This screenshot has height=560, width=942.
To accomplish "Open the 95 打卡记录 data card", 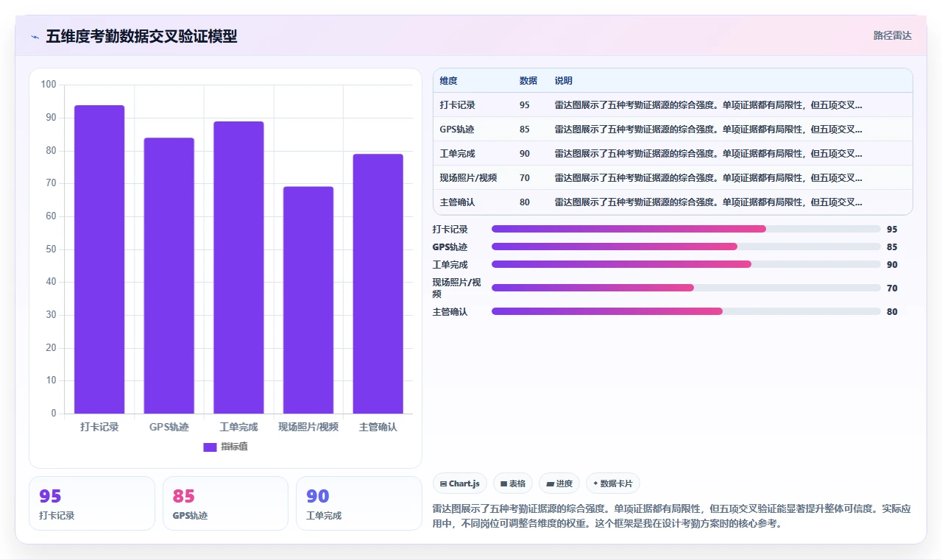I will click(x=92, y=503).
